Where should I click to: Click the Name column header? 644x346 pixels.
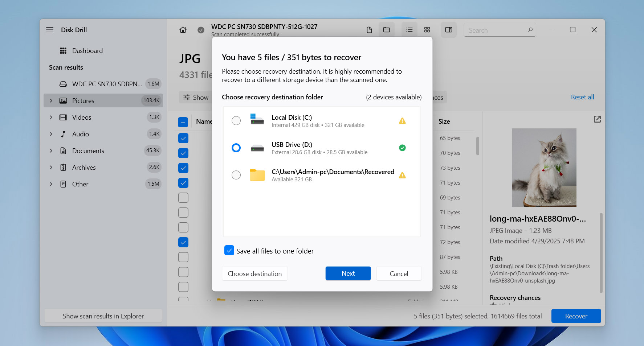pos(204,121)
